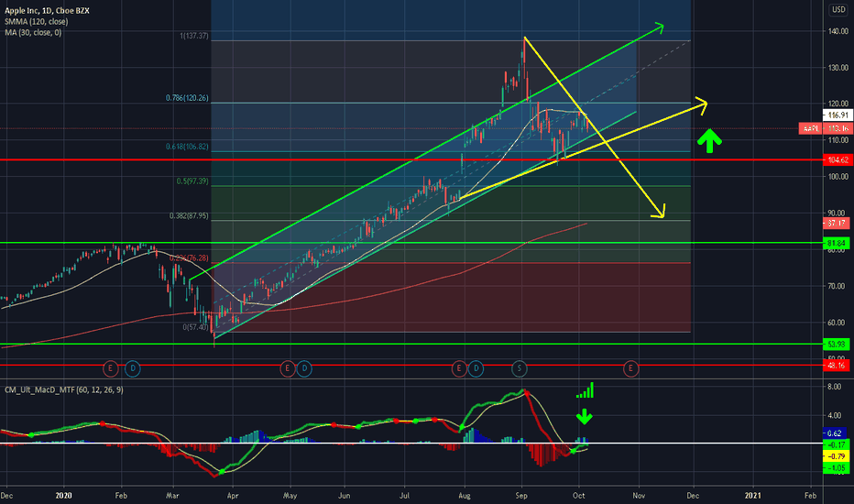Screen dimensions: 854x504
Task: Click the 0.786(120.26) Fibonacci level label
Action: pyautogui.click(x=187, y=98)
